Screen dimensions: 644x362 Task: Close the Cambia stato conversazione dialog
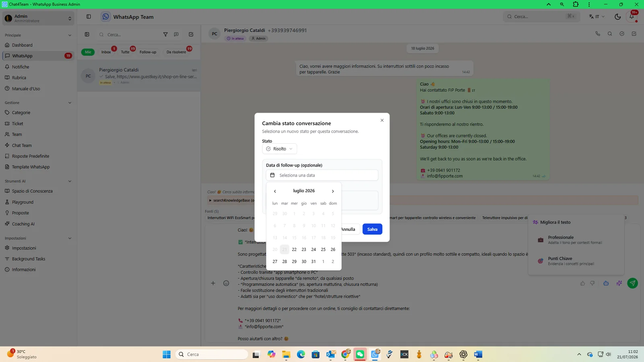pyautogui.click(x=382, y=120)
